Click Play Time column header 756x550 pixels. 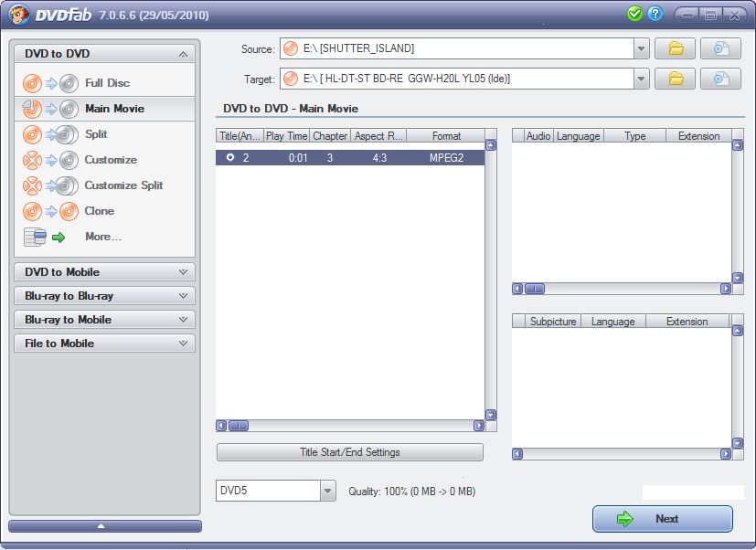click(287, 136)
